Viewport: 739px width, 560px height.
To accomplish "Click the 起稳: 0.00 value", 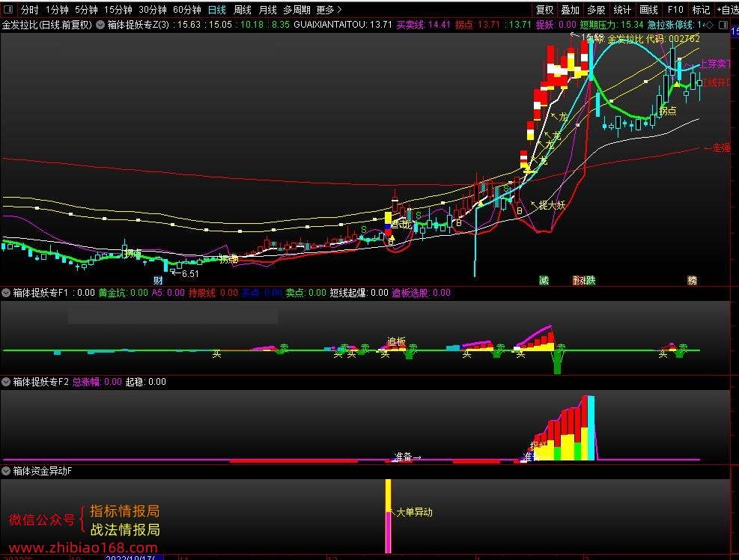I will click(x=146, y=382).
